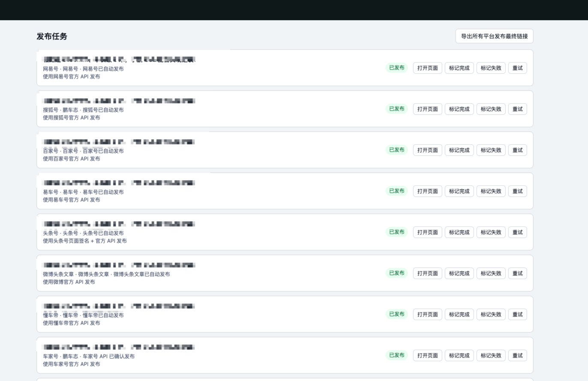Click the line 百家号 · 百家号 · 百家号已自动发布
Image resolution: width=588 pixels, height=381 pixels.
tap(83, 151)
